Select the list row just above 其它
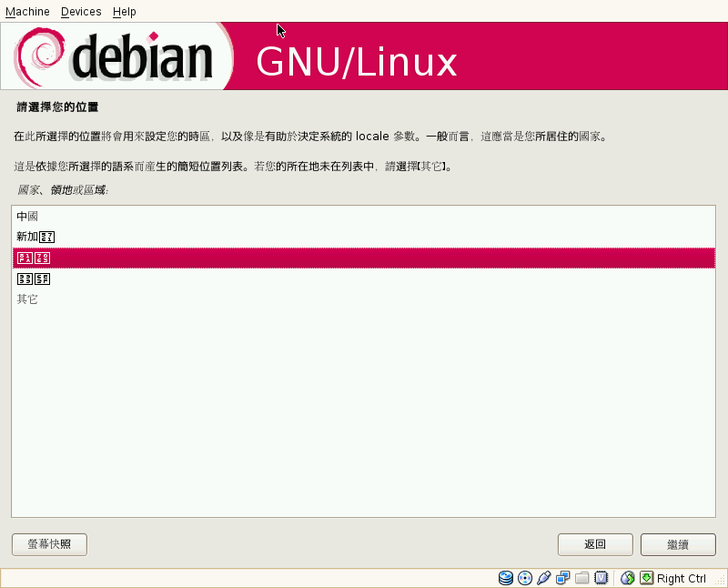 363,279
